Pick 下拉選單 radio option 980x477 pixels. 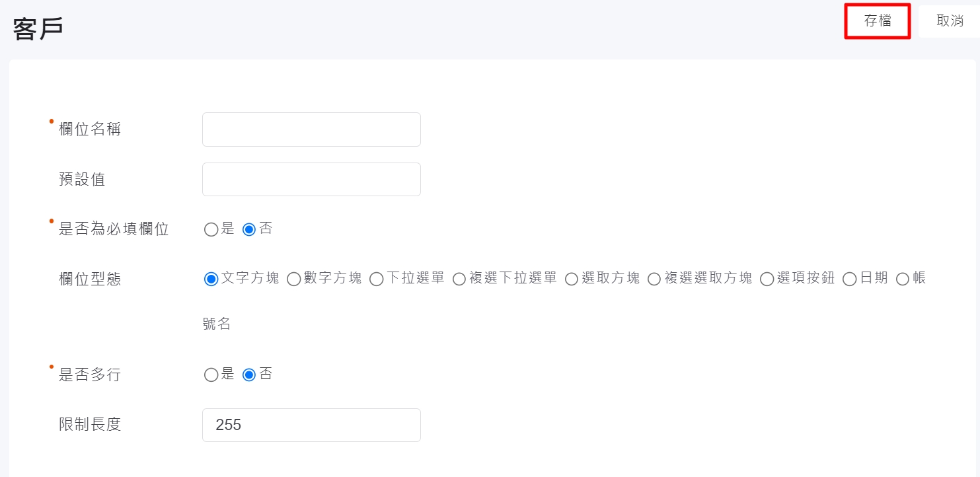[x=377, y=279]
